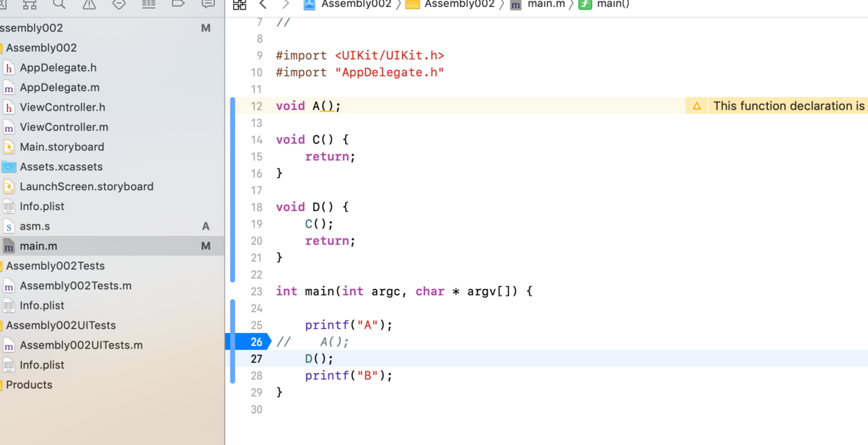The height and width of the screenshot is (445, 868).
Task: Select main() function in the jump bar
Action: tap(604, 4)
